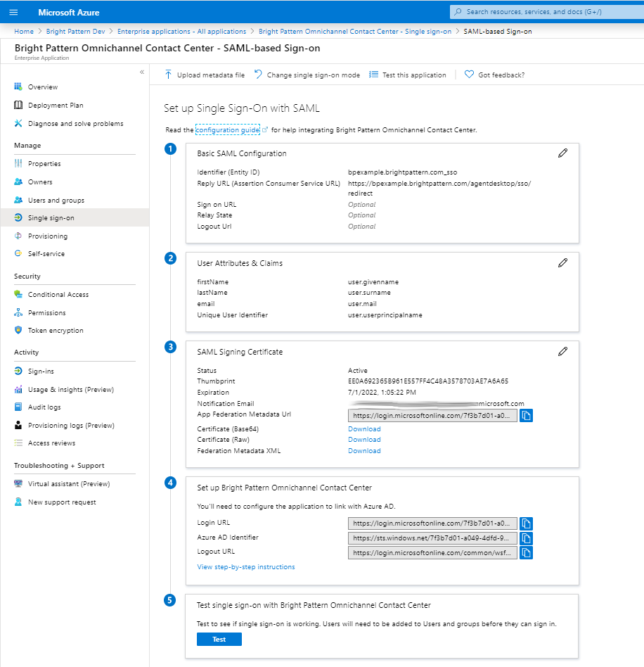The height and width of the screenshot is (667, 644).
Task: Click the App Federation Metadata Url field
Action: (432, 416)
